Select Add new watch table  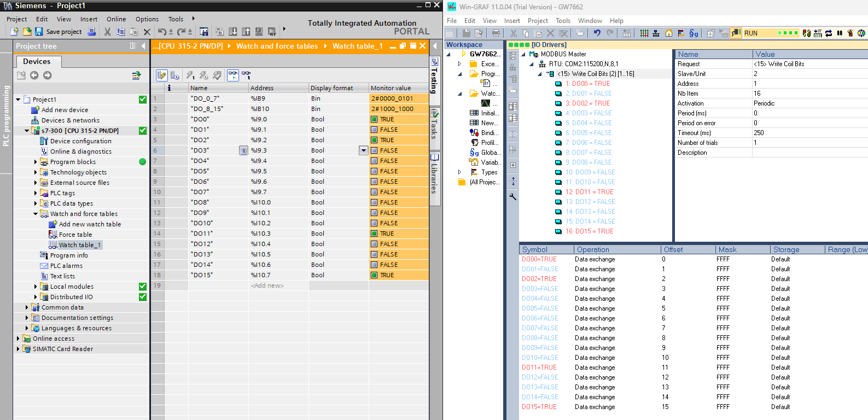[90, 224]
